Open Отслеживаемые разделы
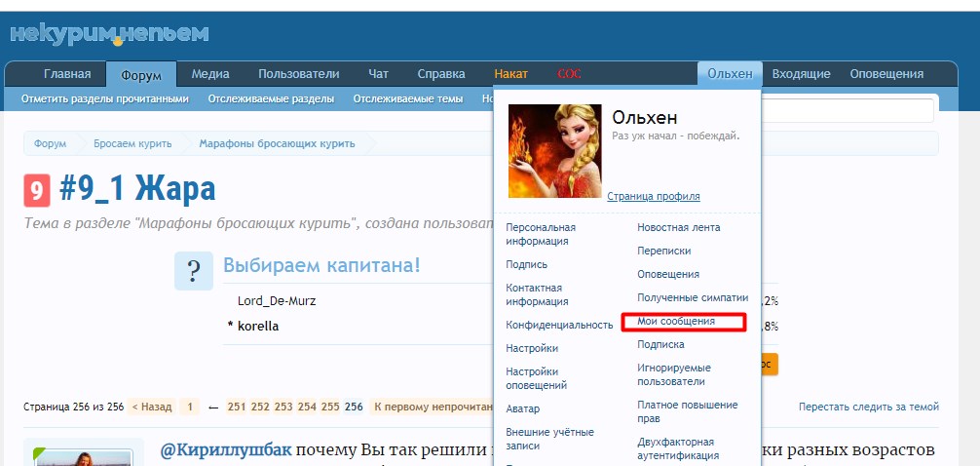The height and width of the screenshot is (466, 980). coord(271,98)
